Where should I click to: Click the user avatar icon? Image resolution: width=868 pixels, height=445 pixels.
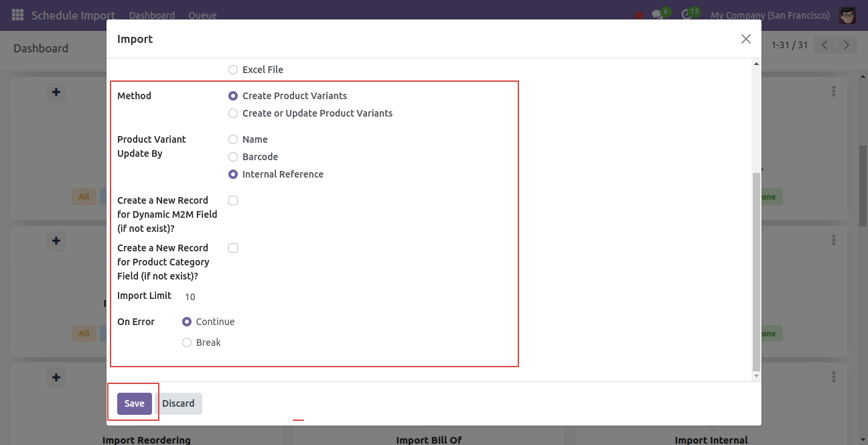(x=847, y=15)
